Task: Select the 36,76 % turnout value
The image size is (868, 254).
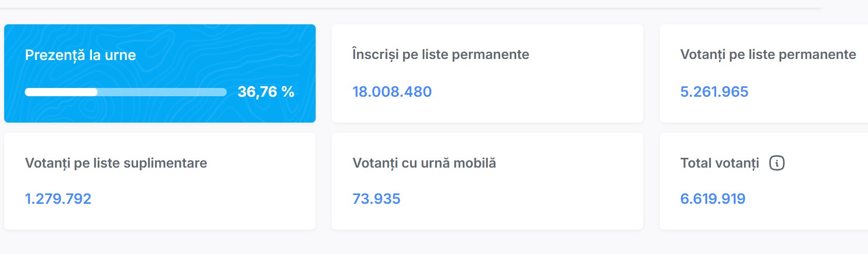Action: [x=266, y=92]
